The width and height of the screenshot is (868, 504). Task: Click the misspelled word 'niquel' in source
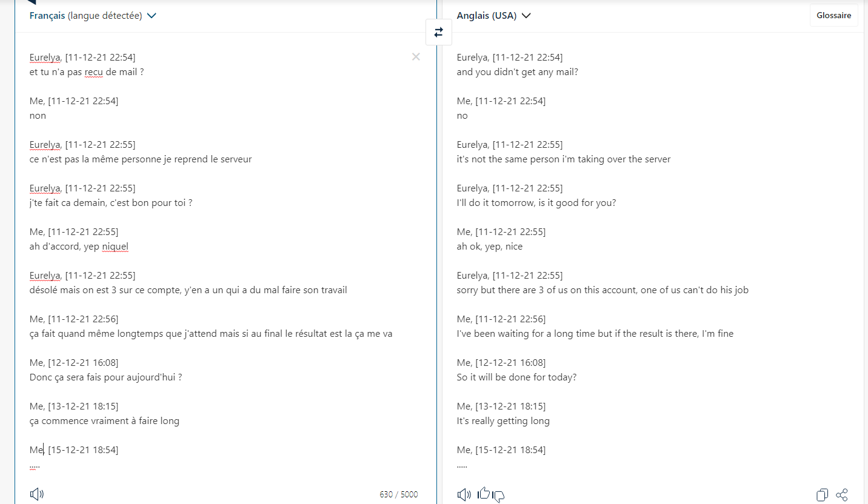tap(115, 247)
